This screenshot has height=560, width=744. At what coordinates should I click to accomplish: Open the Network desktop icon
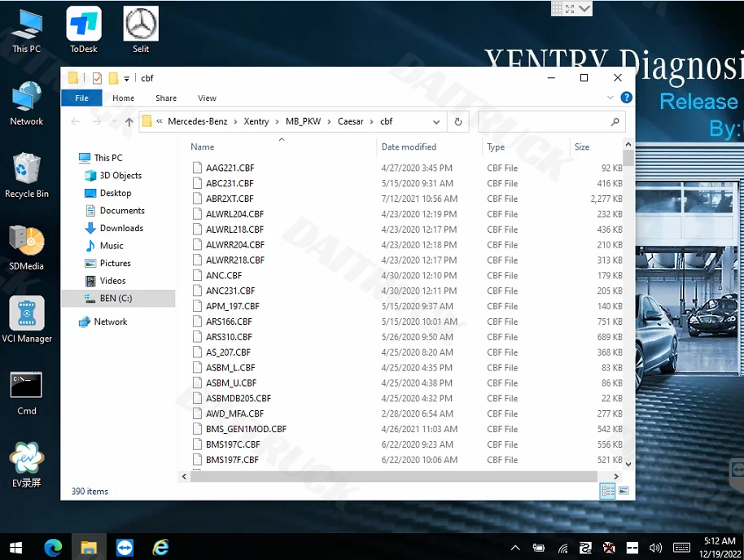[27, 103]
